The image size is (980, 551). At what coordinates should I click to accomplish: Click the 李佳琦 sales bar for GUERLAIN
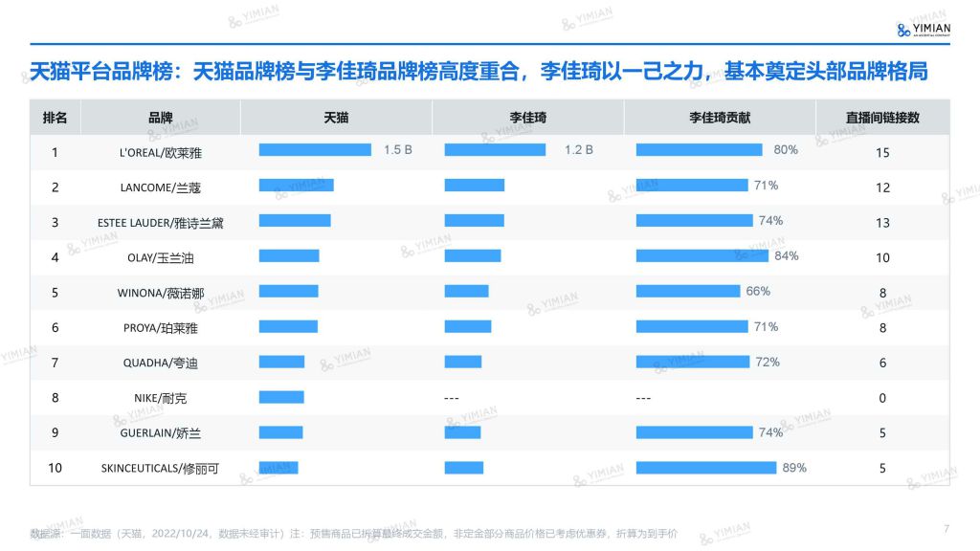pyautogui.click(x=463, y=432)
